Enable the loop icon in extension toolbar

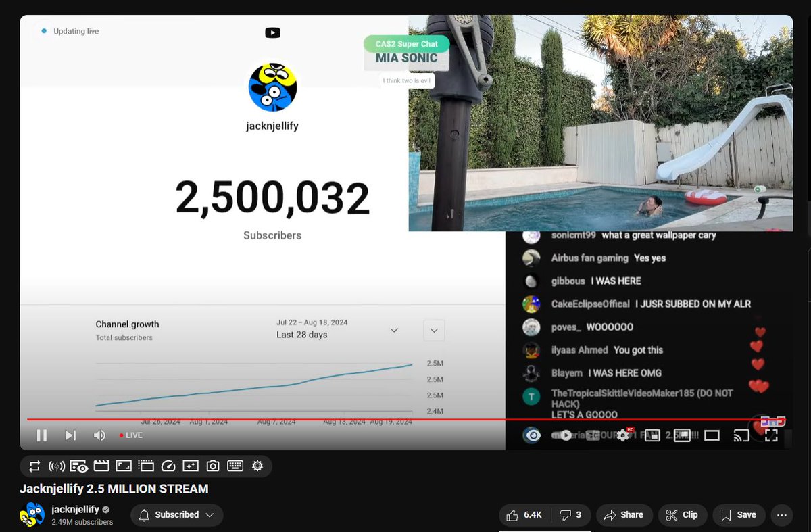click(x=34, y=466)
